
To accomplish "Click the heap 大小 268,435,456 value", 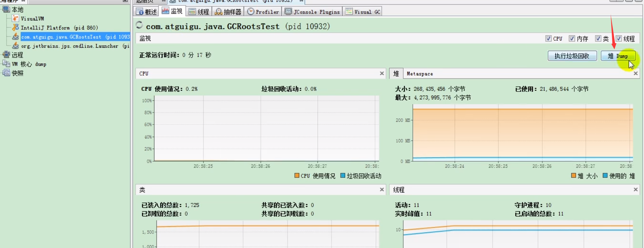I will [439, 89].
